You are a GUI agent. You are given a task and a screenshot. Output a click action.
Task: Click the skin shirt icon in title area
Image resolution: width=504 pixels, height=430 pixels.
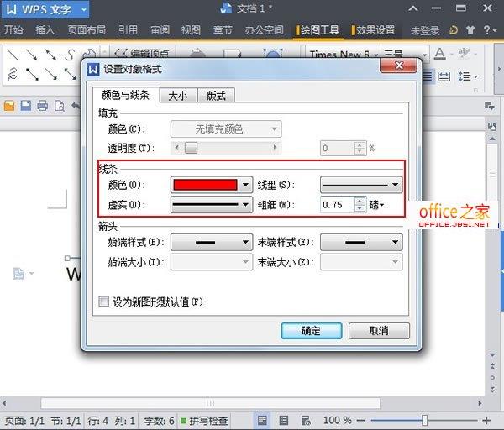click(x=470, y=30)
